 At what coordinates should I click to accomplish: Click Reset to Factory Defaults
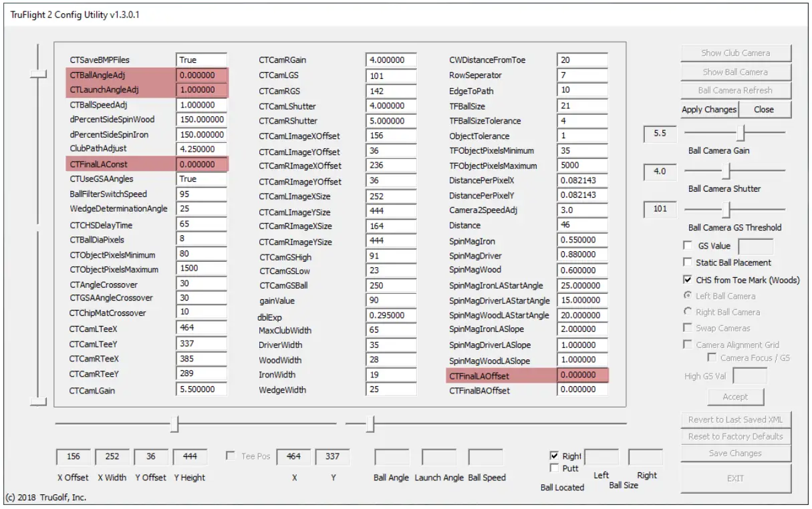coord(735,436)
